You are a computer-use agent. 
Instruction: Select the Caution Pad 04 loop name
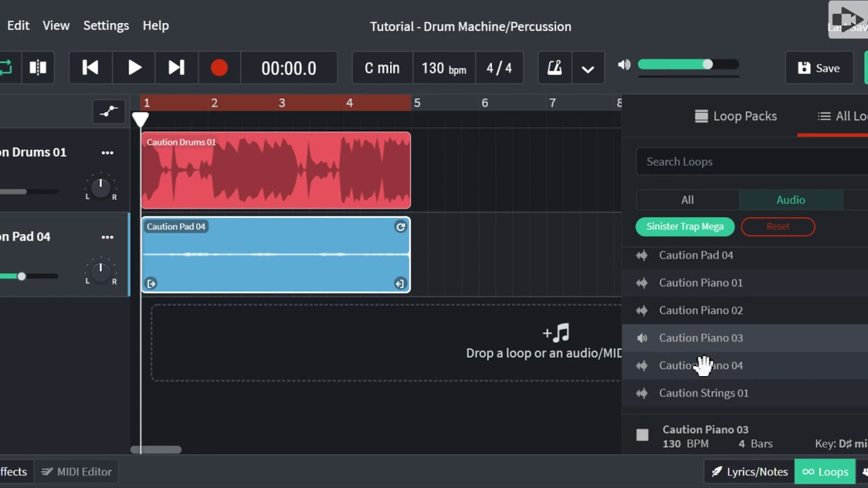tap(696, 256)
